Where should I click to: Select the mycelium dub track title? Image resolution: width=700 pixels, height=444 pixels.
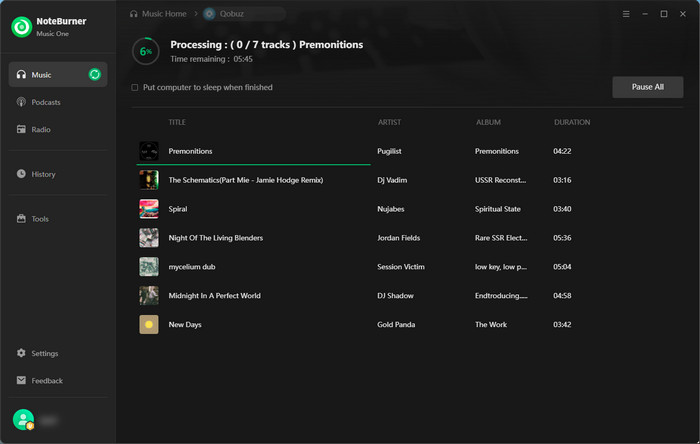click(192, 267)
